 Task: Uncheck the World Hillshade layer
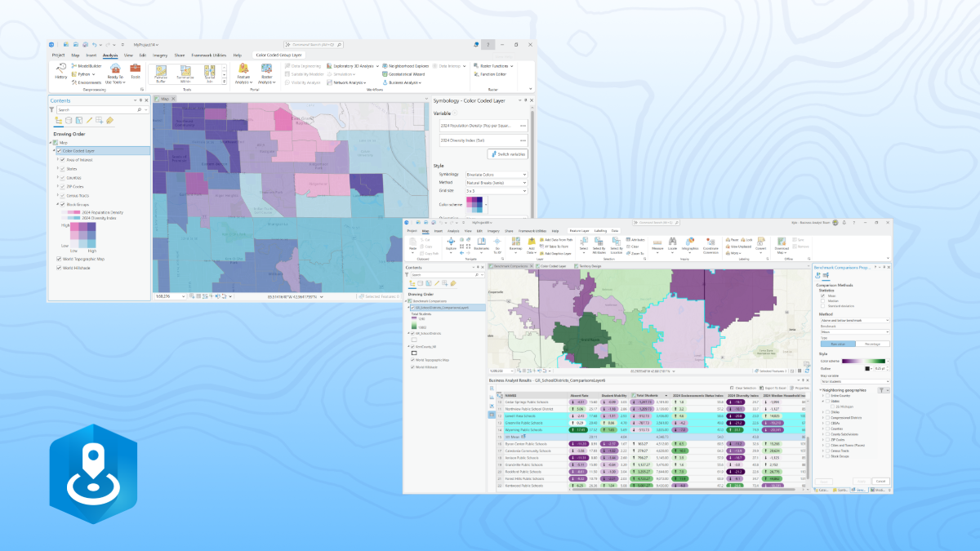(x=59, y=267)
